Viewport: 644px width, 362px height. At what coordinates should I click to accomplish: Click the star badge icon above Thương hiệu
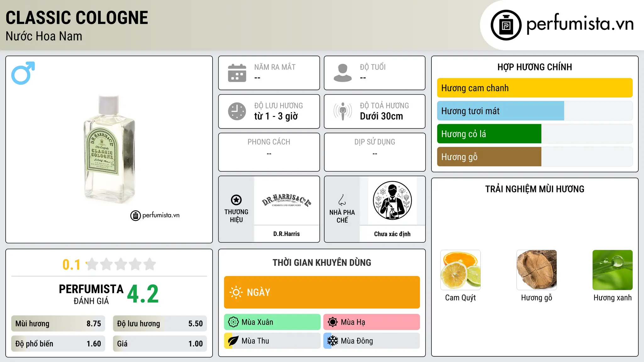tap(236, 200)
